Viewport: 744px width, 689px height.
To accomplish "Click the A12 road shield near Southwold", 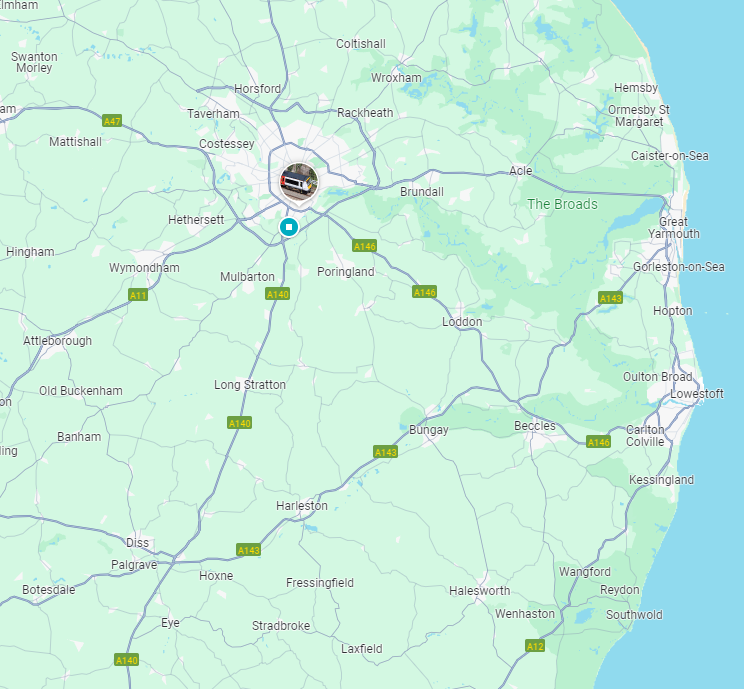I will (x=535, y=646).
